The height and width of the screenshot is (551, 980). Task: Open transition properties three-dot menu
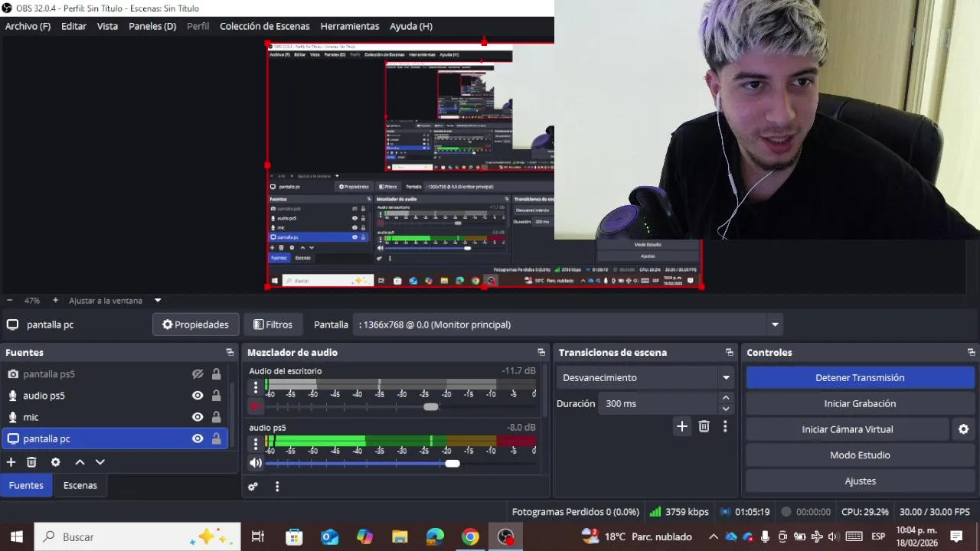tap(725, 426)
